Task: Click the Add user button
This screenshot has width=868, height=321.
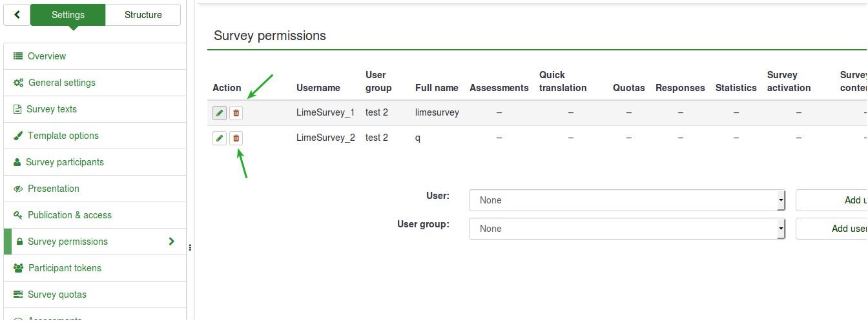Action: (x=833, y=200)
